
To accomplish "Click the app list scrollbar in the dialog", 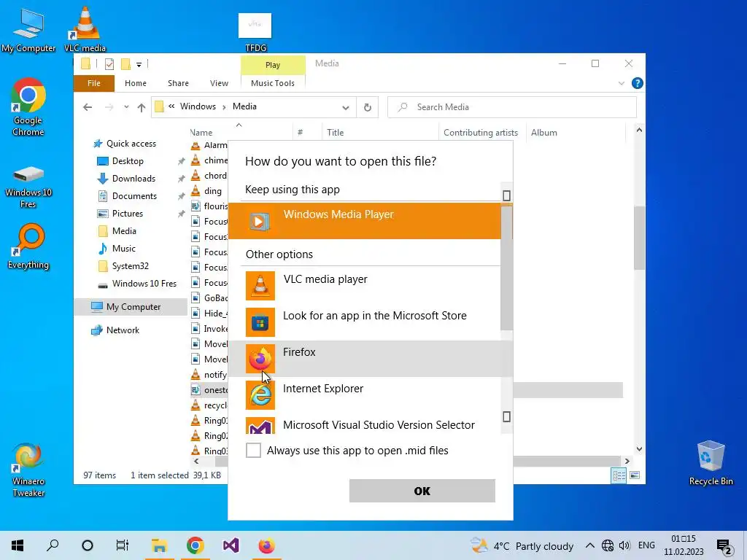I will click(x=506, y=268).
